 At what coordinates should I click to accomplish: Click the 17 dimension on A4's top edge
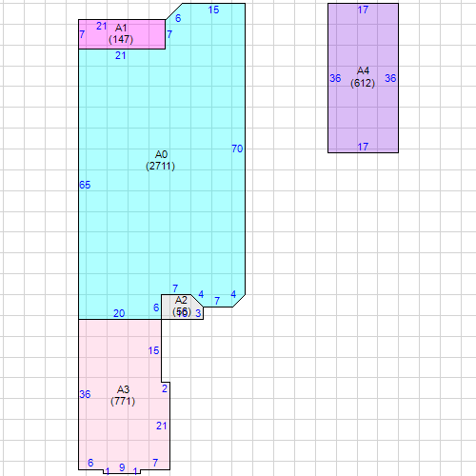coord(363,10)
